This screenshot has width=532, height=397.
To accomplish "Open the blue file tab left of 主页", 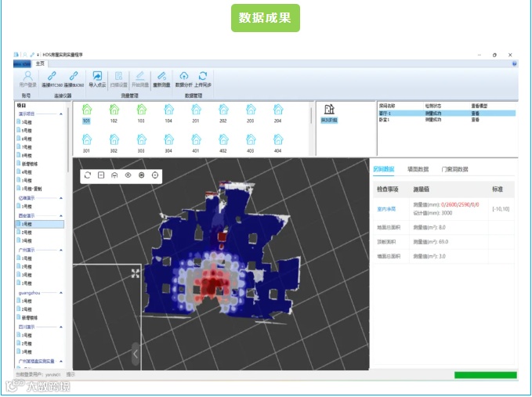I will (x=22, y=63).
